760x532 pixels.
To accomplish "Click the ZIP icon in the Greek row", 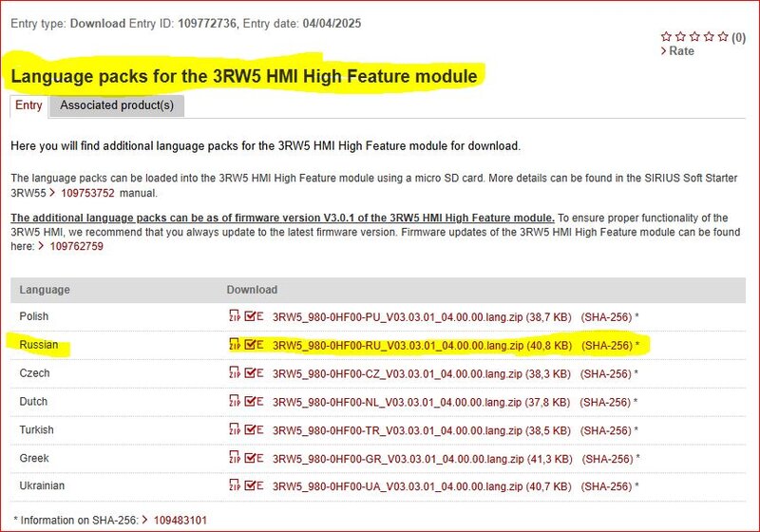I will pyautogui.click(x=235, y=457).
